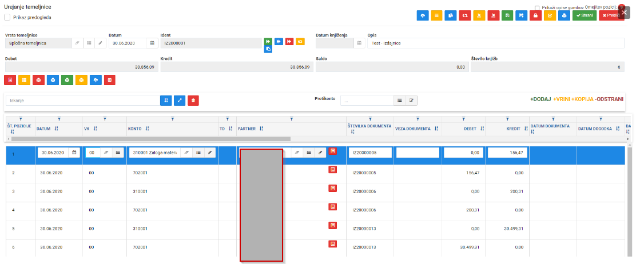Click the red PDF icon below Debet
The width and height of the screenshot is (644, 264).
[x=10, y=80]
